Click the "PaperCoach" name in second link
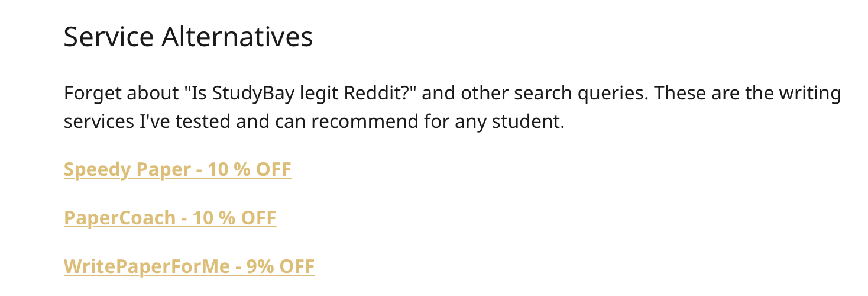The height and width of the screenshot is (296, 868). (x=119, y=218)
